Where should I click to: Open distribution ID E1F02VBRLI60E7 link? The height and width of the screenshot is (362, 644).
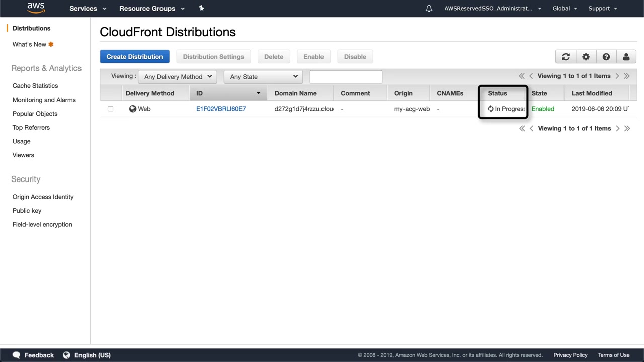coord(221,109)
